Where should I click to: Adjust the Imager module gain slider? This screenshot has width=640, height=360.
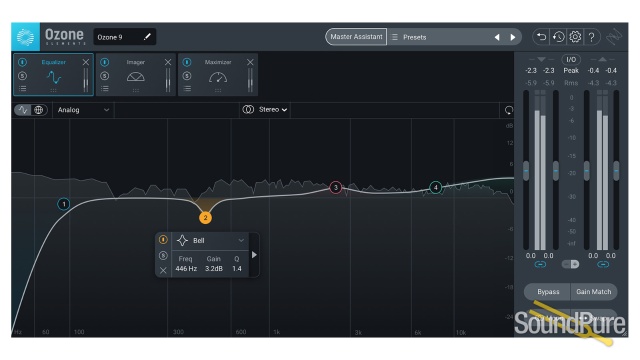pyautogui.click(x=168, y=80)
